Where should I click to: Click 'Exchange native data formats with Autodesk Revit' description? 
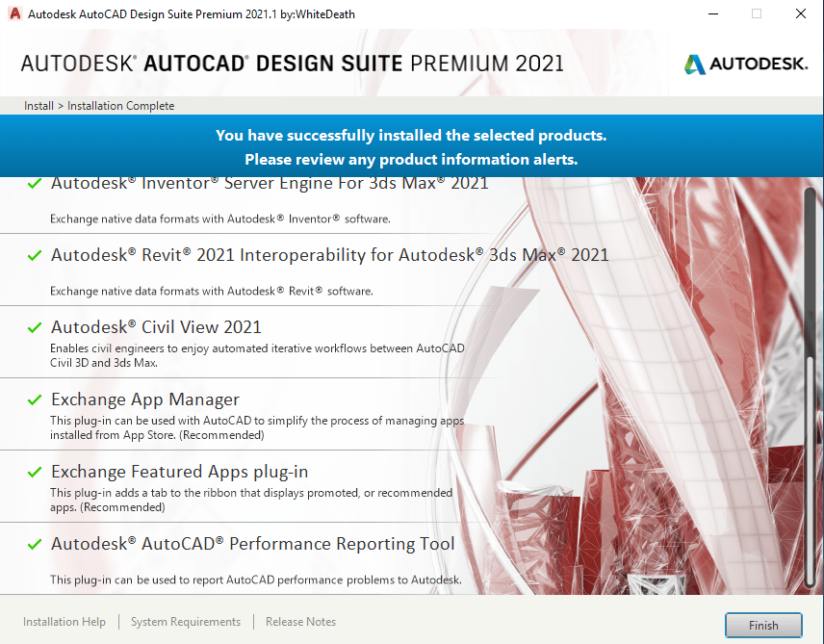tap(211, 291)
